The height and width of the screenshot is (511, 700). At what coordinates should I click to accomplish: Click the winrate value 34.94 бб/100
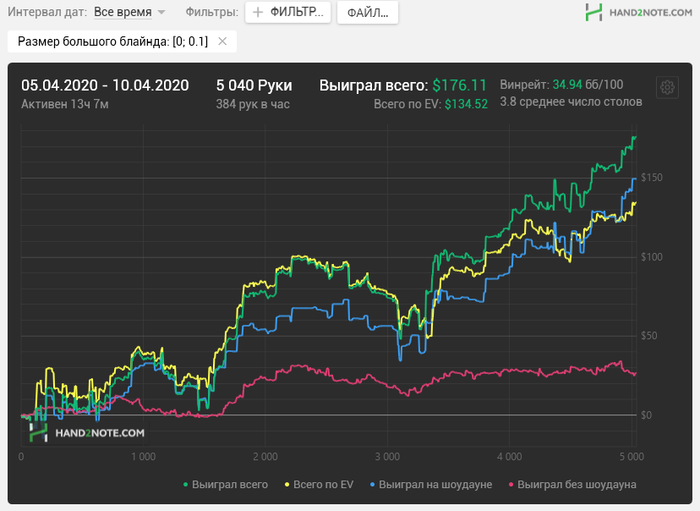(x=588, y=84)
